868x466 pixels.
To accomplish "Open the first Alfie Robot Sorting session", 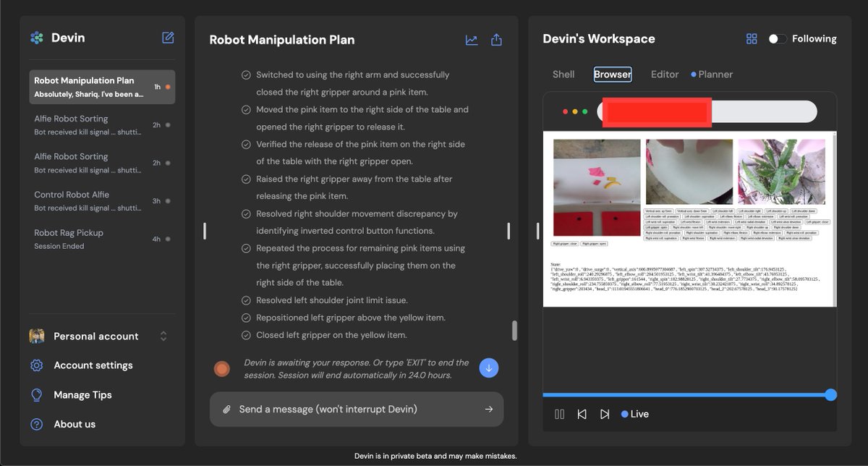I will (x=102, y=124).
